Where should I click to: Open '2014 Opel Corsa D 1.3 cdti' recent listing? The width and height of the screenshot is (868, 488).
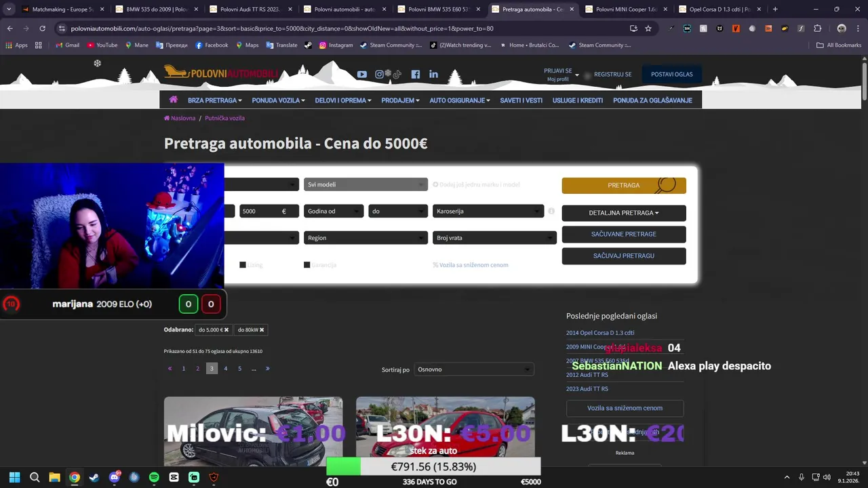coord(600,333)
